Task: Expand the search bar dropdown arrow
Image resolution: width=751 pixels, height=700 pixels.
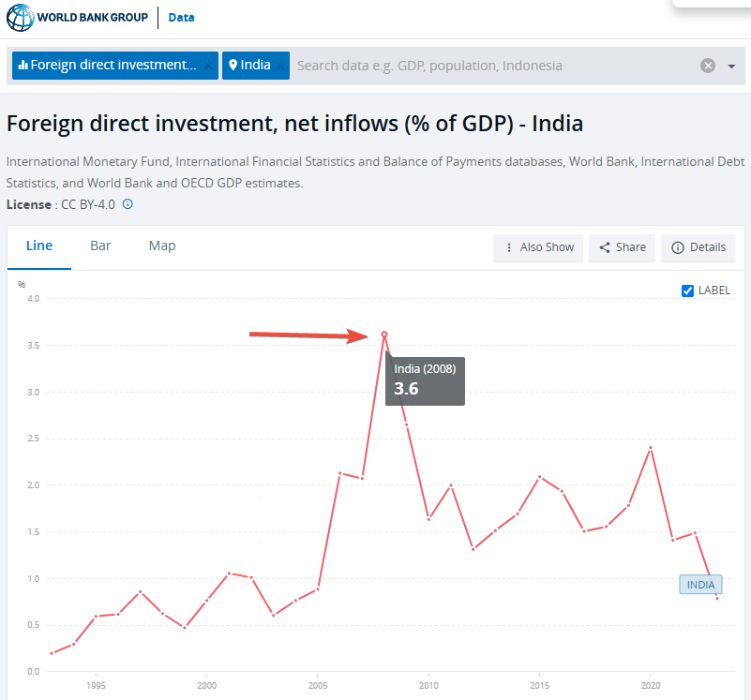Action: (x=731, y=67)
